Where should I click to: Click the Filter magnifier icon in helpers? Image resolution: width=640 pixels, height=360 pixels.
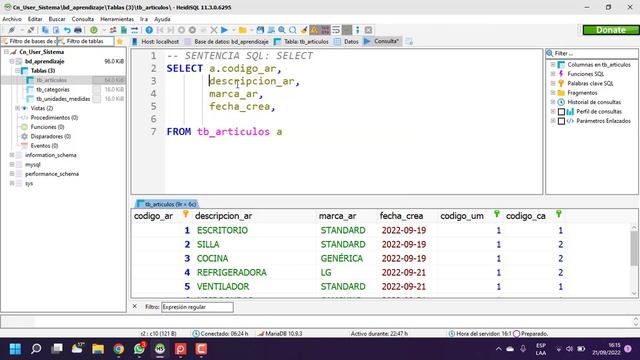point(550,53)
